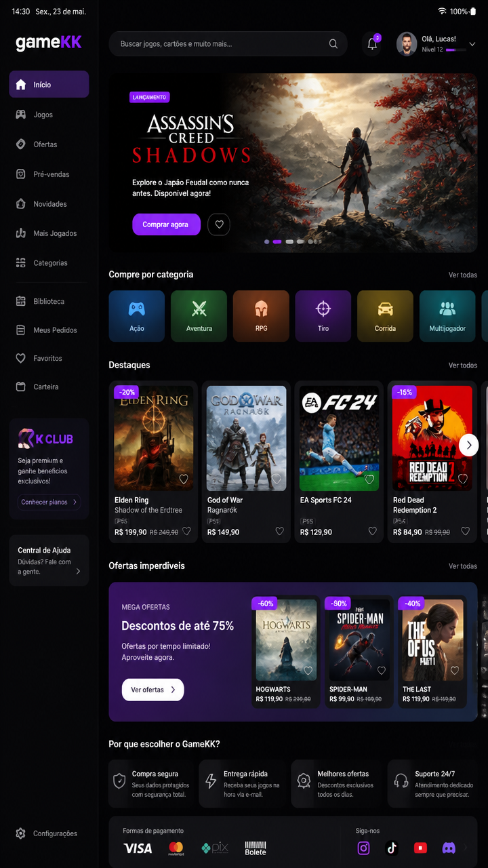Open Categorias in sidebar
The width and height of the screenshot is (488, 868).
(49, 262)
